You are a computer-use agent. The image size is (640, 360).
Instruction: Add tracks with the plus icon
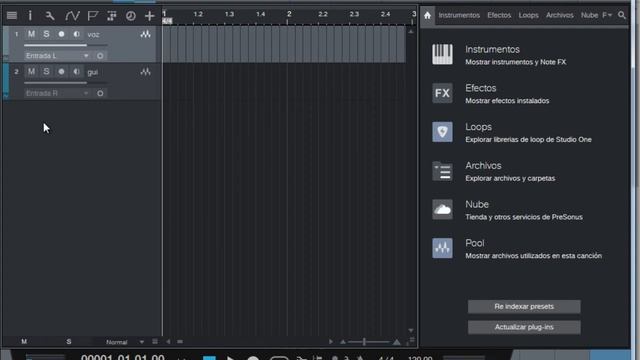(149, 16)
